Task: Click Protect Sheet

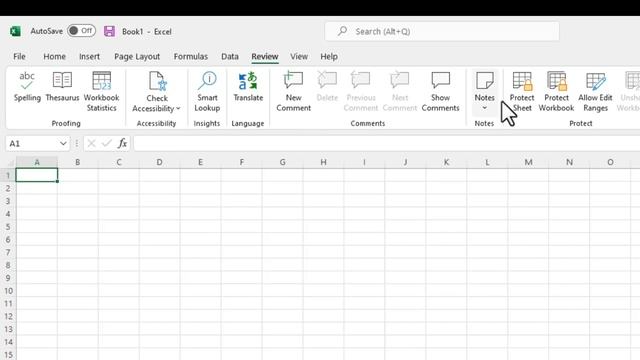Action: tap(522, 91)
